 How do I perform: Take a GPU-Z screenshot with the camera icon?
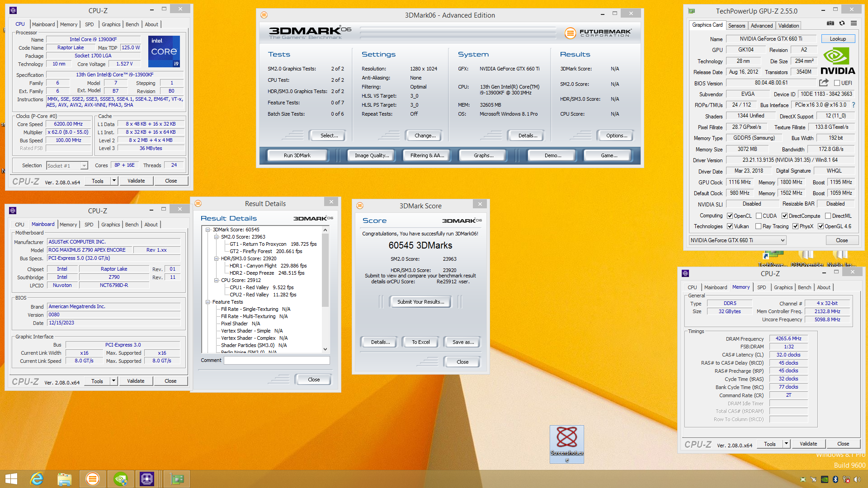830,23
